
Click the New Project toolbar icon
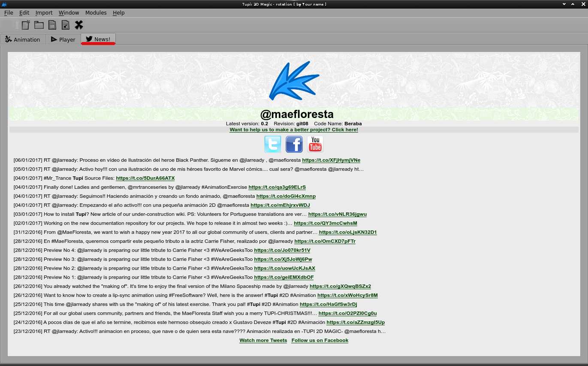coord(26,25)
